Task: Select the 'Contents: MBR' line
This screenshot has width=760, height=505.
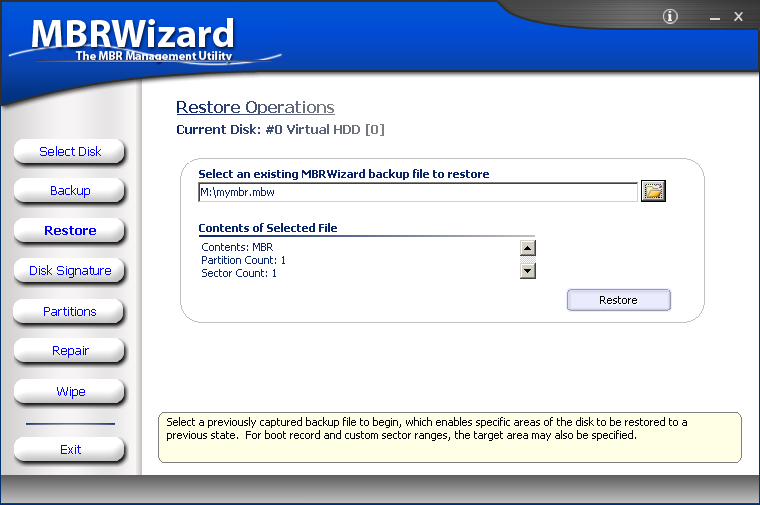Action: pos(237,247)
